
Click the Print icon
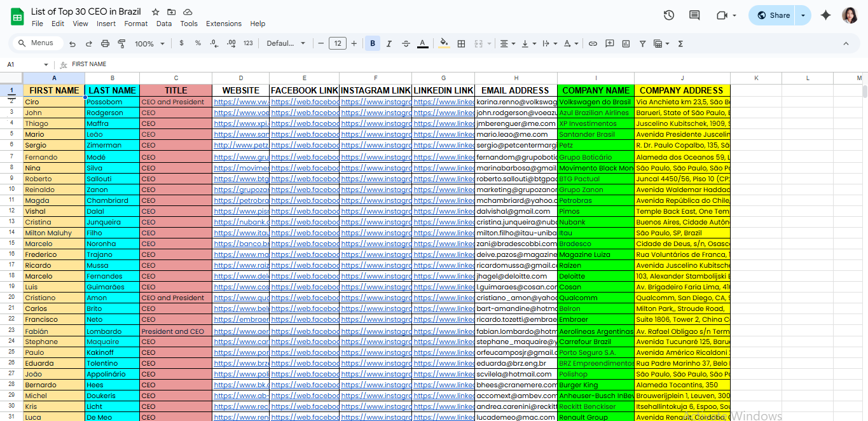tap(106, 44)
